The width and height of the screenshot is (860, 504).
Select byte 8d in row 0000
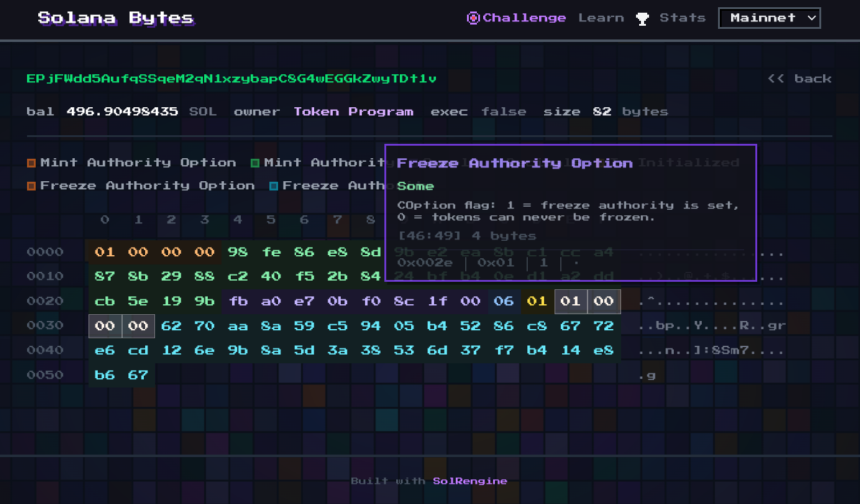pyautogui.click(x=370, y=252)
